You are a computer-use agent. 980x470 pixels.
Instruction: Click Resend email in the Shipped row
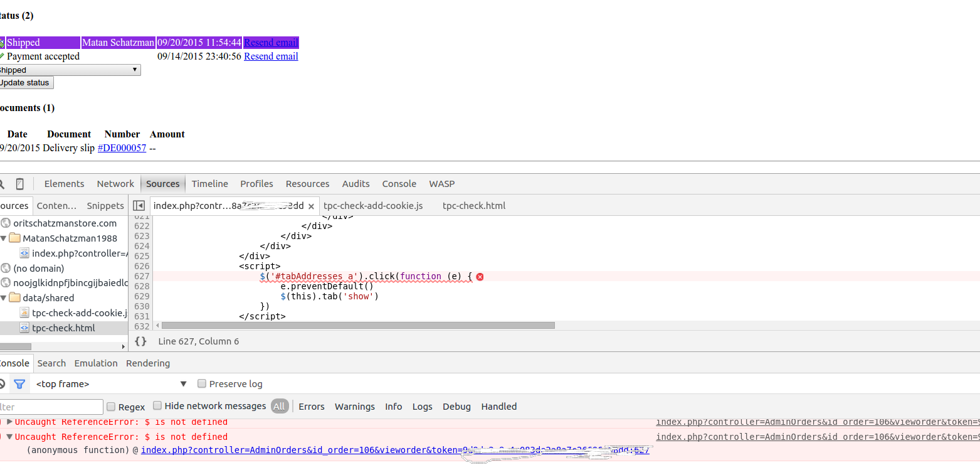[271, 43]
